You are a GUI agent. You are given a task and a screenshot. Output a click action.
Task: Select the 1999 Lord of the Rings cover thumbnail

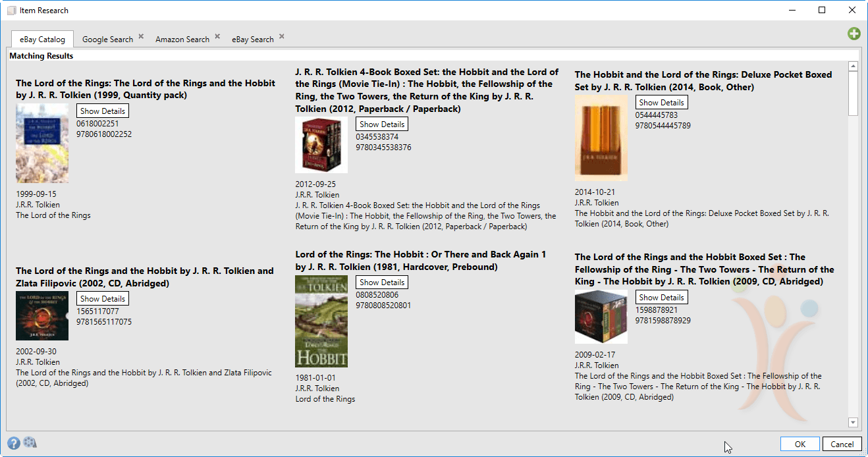point(42,143)
